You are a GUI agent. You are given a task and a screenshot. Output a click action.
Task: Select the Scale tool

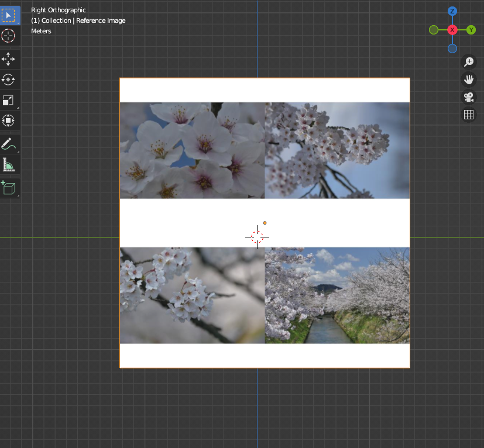coord(8,100)
